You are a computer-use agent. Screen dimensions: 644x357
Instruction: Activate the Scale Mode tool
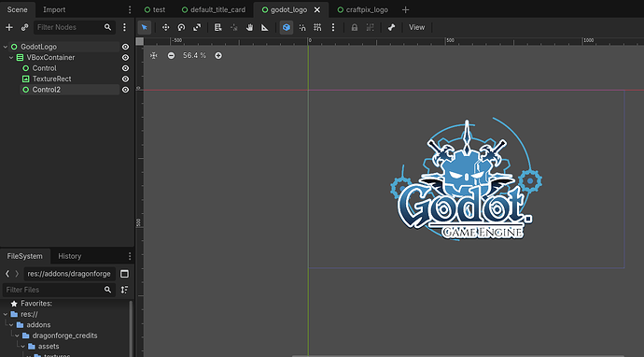[197, 27]
